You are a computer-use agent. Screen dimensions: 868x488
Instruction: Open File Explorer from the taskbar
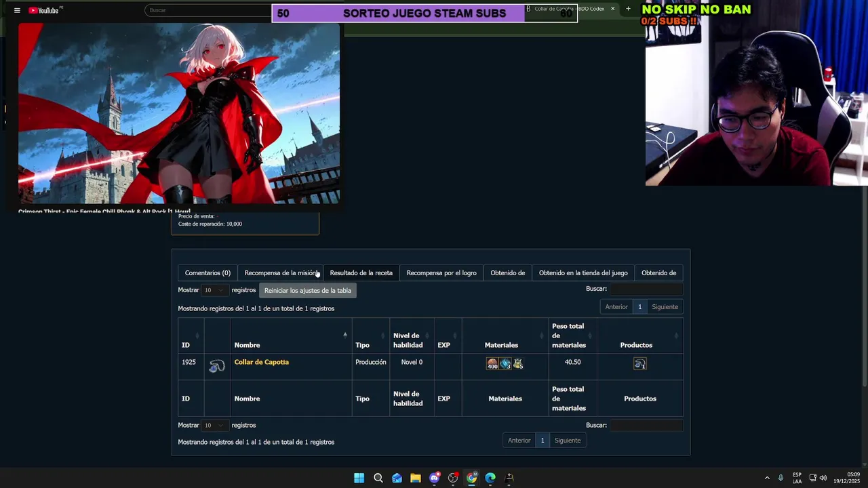pyautogui.click(x=416, y=478)
